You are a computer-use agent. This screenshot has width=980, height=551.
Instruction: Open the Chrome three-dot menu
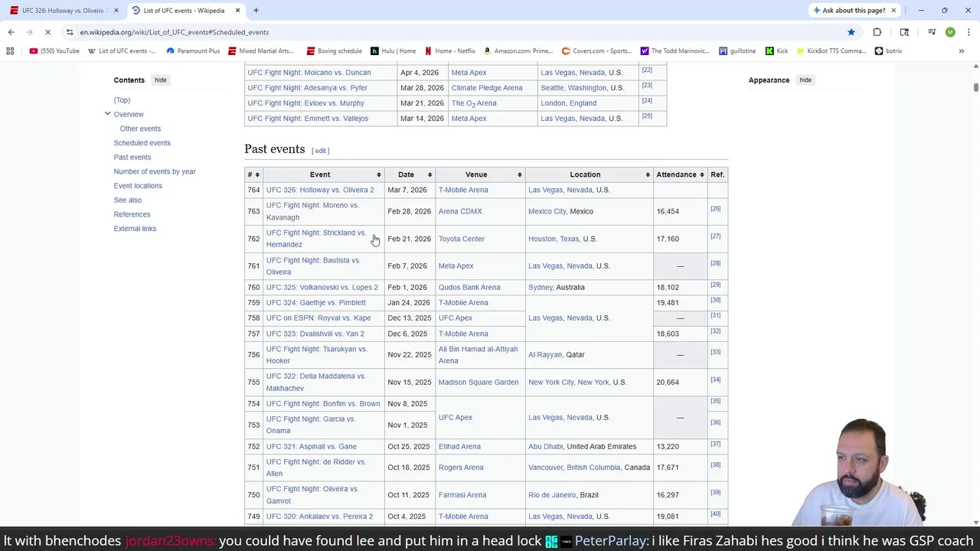pos(969,32)
